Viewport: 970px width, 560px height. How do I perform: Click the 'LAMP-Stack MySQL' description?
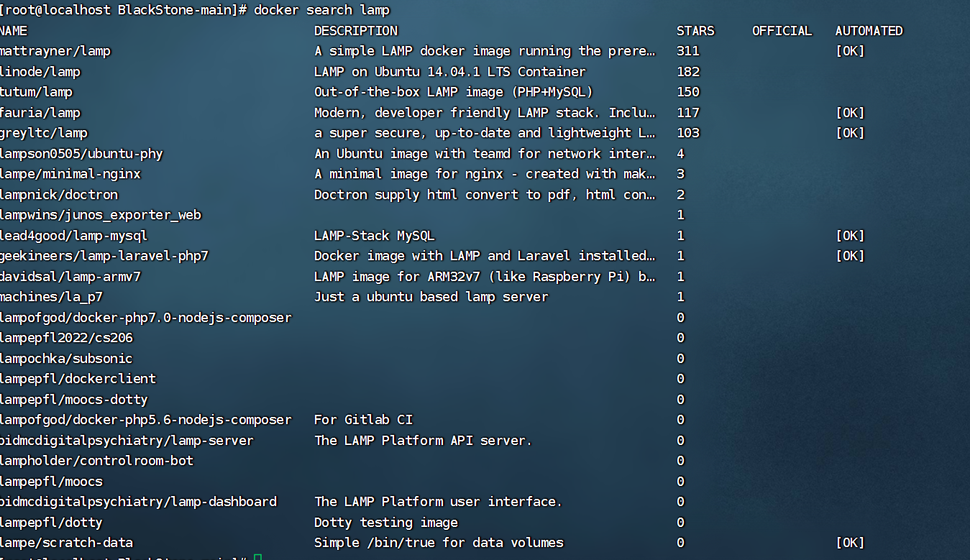point(375,236)
